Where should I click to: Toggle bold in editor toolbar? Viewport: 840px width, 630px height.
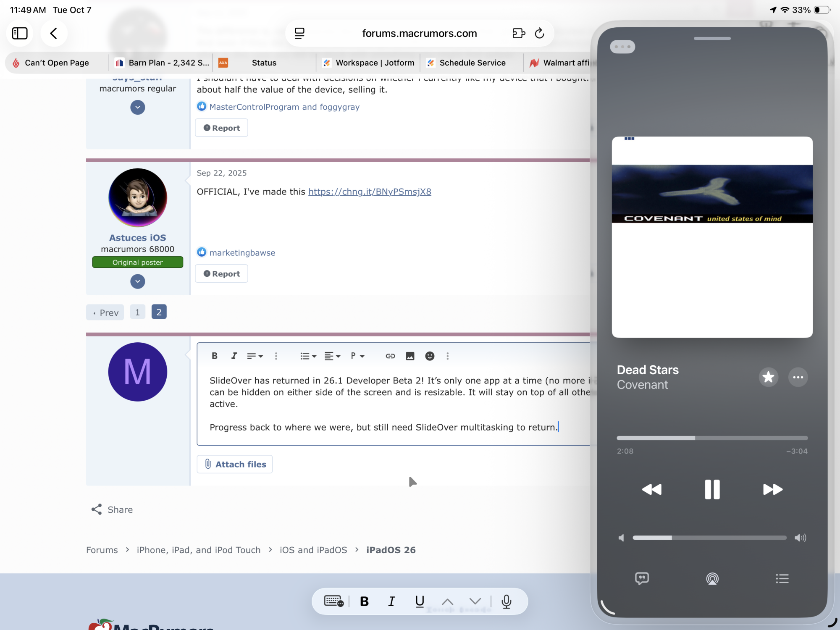215,356
